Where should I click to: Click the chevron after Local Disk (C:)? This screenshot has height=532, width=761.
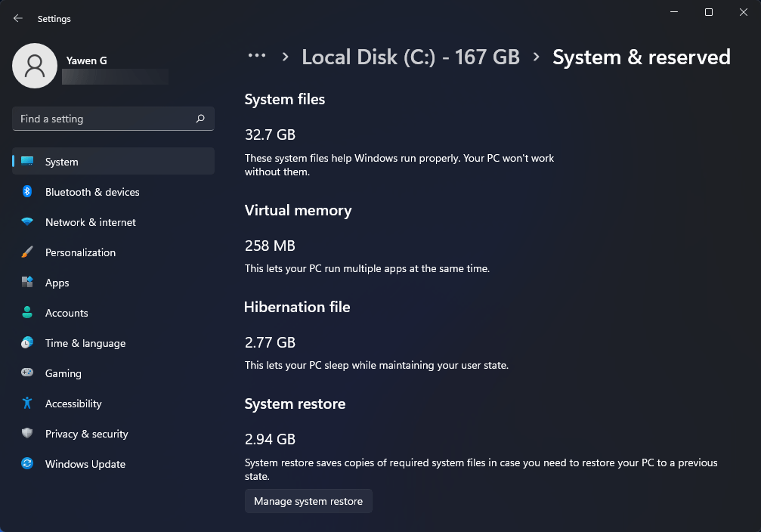coord(537,57)
